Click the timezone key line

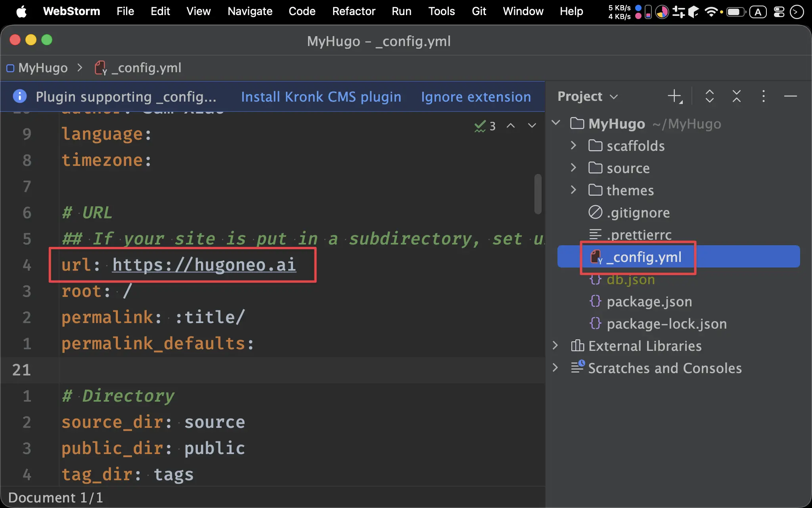click(x=106, y=160)
